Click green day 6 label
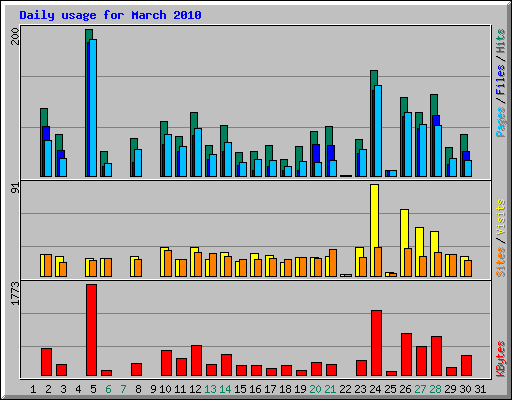 point(108,389)
